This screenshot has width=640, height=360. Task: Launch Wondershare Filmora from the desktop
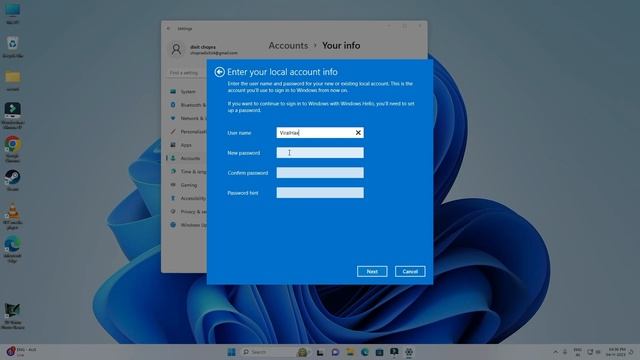pyautogui.click(x=13, y=116)
